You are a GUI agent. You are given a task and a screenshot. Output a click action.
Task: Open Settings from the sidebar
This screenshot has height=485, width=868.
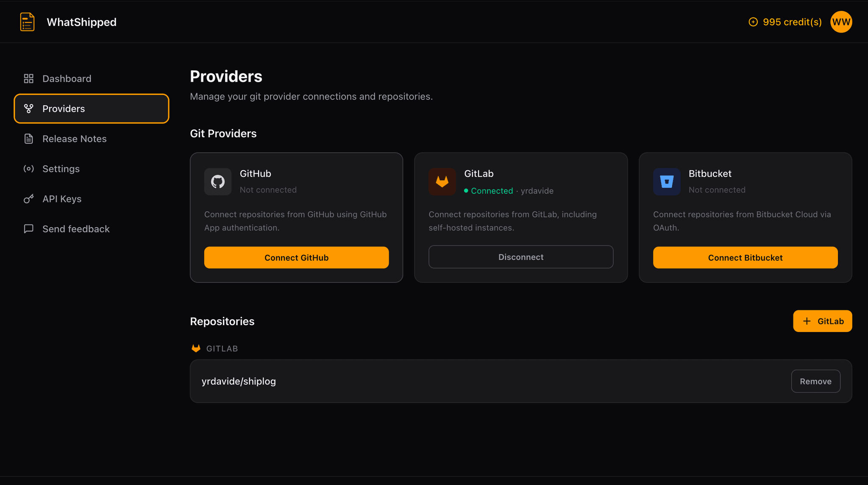pyautogui.click(x=92, y=169)
